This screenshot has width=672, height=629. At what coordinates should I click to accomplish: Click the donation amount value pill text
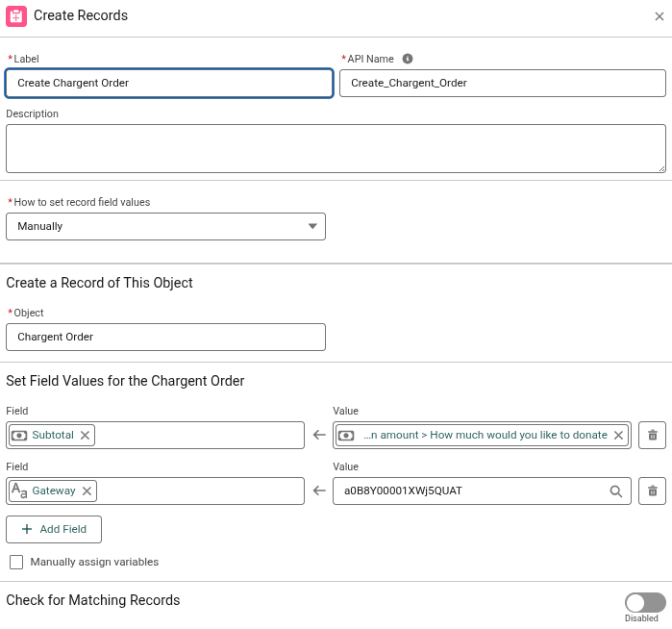[485, 435]
